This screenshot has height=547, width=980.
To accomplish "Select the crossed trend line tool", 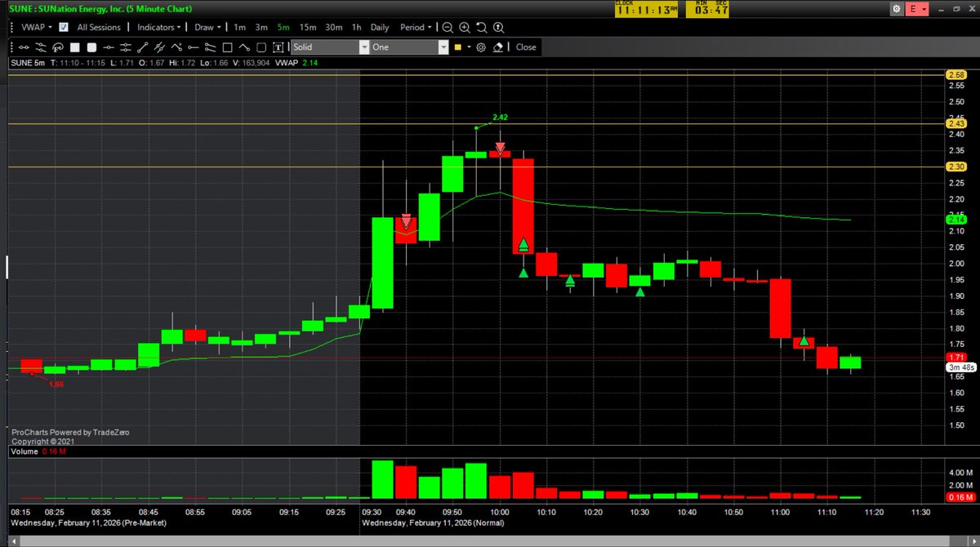I will [x=159, y=47].
